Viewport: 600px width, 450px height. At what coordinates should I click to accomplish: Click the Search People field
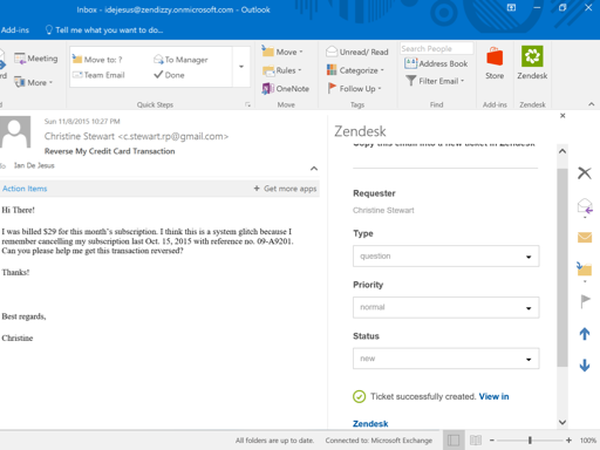pos(436,49)
